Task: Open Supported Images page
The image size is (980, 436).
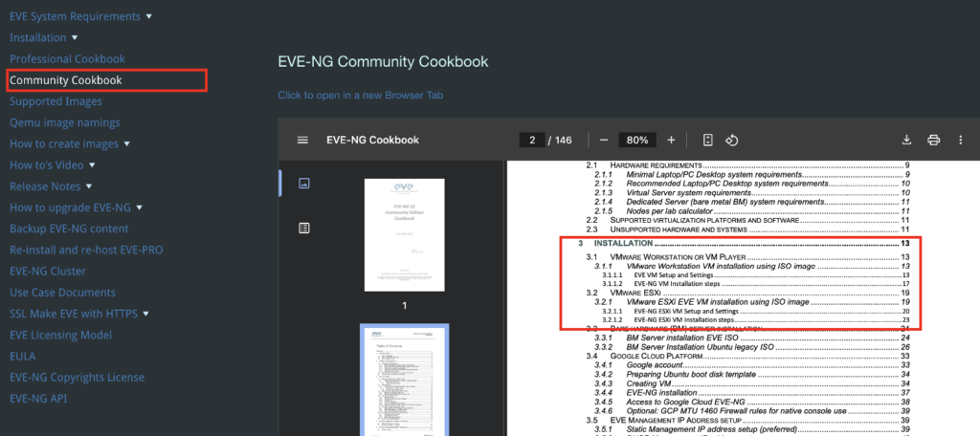Action: (56, 101)
